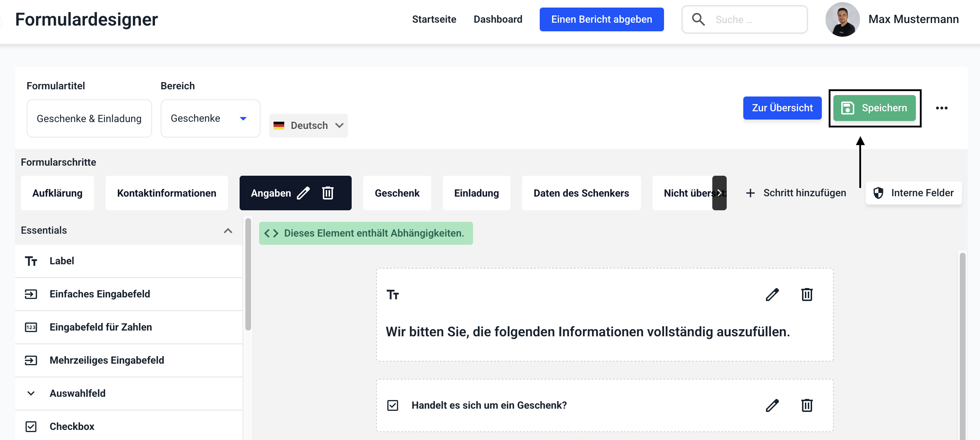Open the Deutsch language selector

pyautogui.click(x=308, y=126)
